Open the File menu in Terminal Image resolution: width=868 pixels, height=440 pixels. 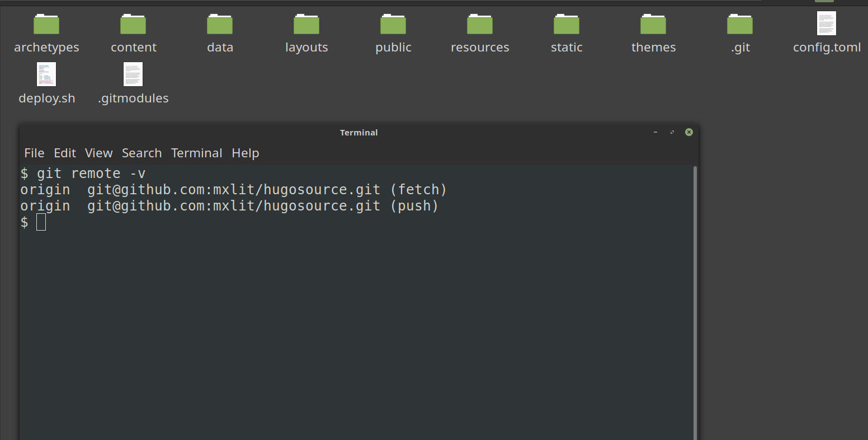[x=34, y=153]
